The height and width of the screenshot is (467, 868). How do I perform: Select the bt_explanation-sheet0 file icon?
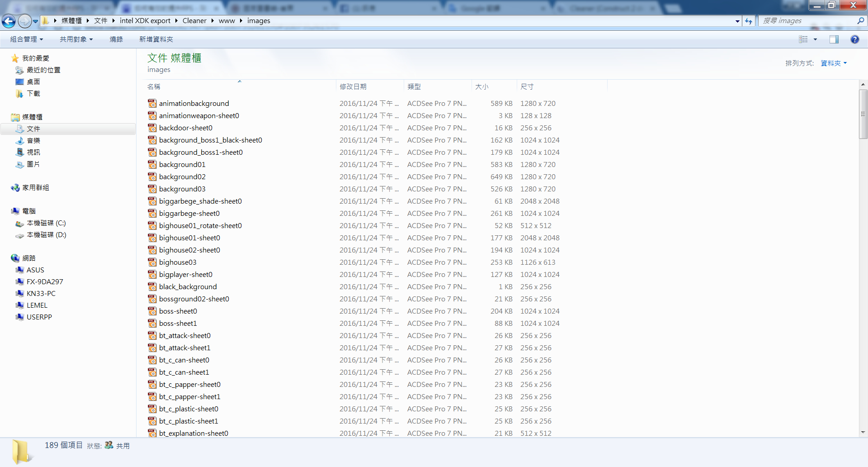tap(152, 433)
